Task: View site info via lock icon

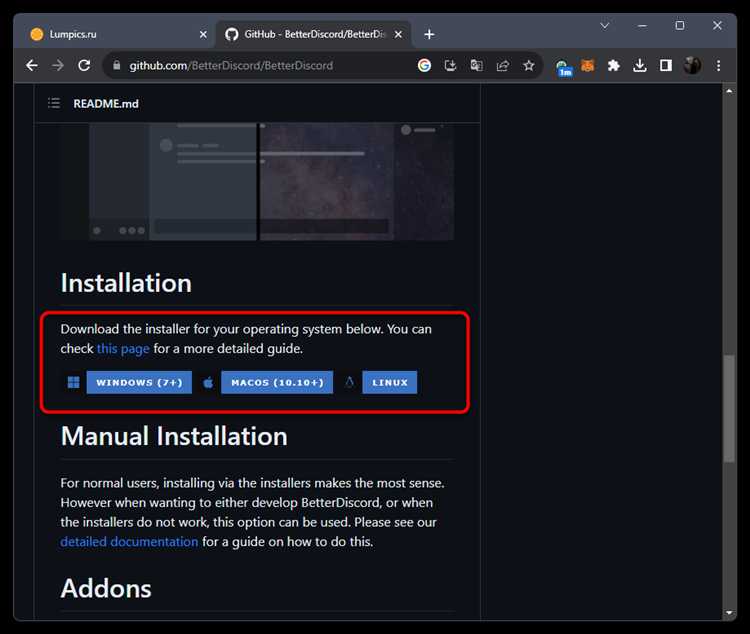Action: [x=116, y=65]
